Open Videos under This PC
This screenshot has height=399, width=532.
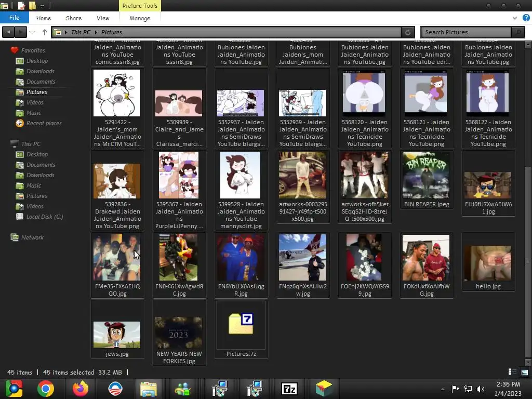click(35, 206)
